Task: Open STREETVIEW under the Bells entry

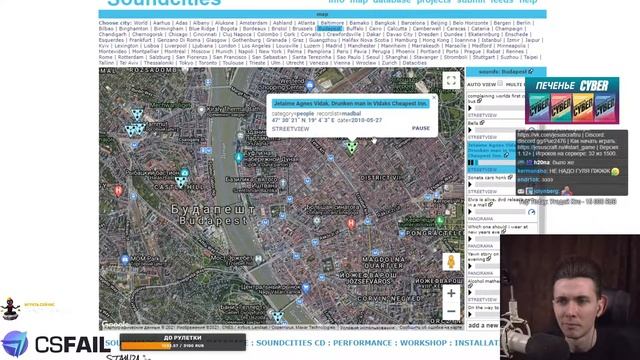Action: [482, 137]
